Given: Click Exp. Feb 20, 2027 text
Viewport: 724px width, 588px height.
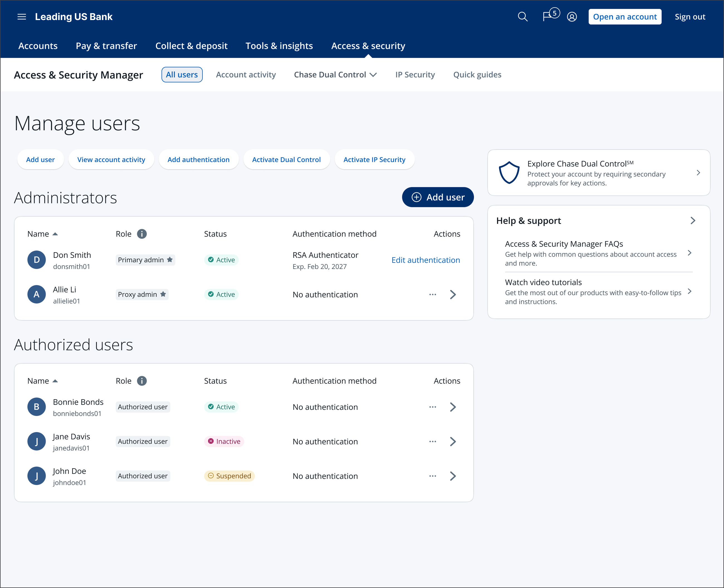Looking at the screenshot, I should (319, 266).
